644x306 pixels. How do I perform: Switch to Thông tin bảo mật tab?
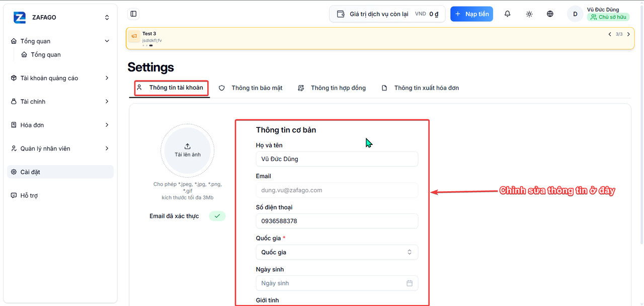pos(251,88)
